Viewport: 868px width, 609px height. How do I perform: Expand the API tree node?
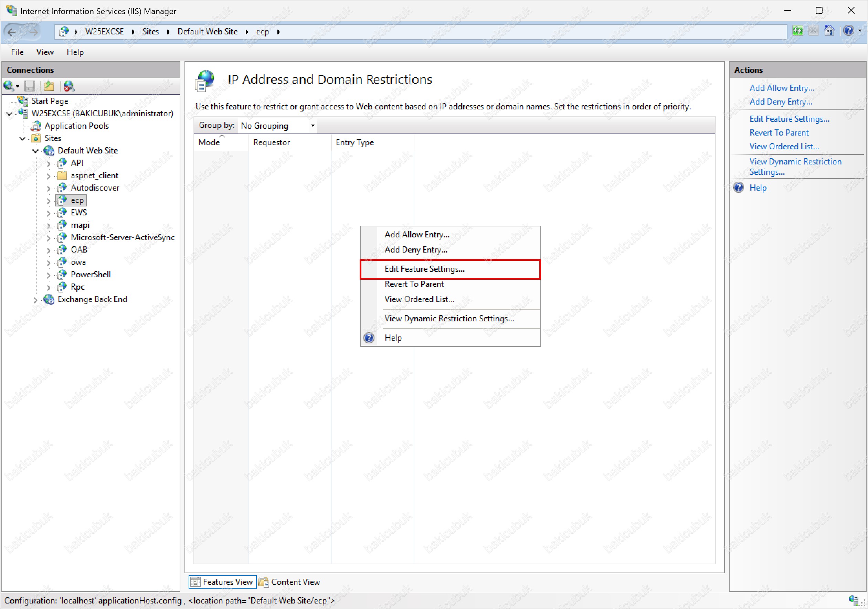coord(49,164)
